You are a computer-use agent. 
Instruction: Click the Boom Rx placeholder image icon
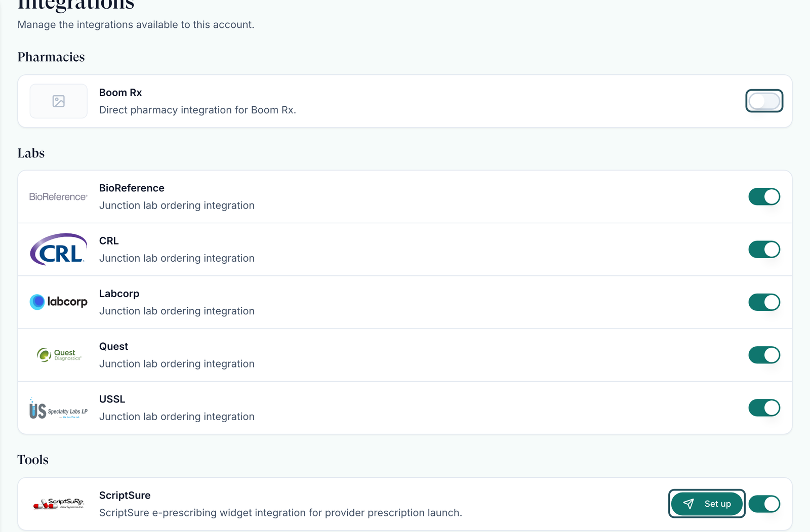[59, 101]
